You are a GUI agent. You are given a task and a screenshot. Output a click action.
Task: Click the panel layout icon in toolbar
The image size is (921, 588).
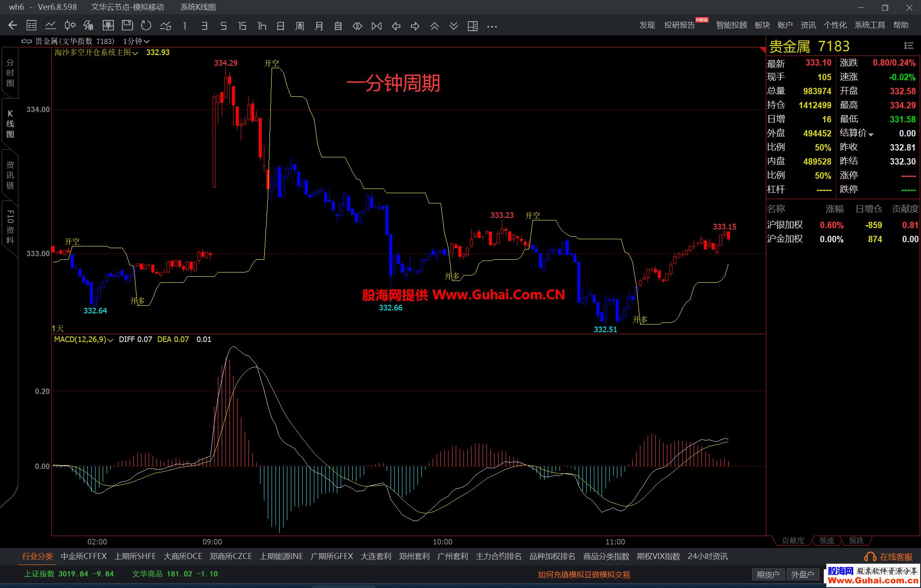click(472, 26)
